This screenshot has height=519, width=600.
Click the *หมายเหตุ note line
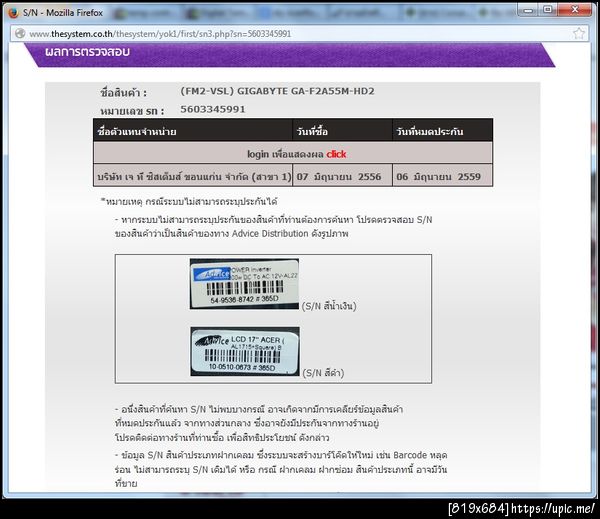pyautogui.click(x=189, y=201)
